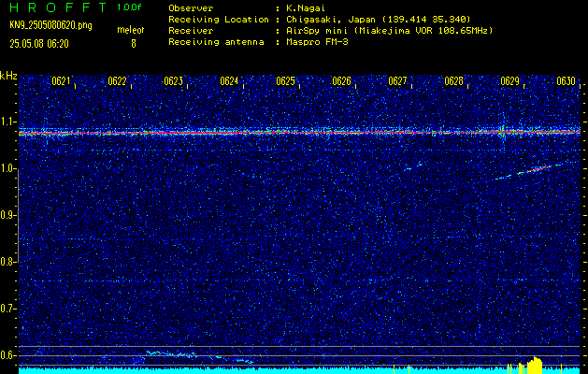This screenshot has width=588, height=374.
Task: Click the 0625 time marker
Action: click(x=286, y=81)
